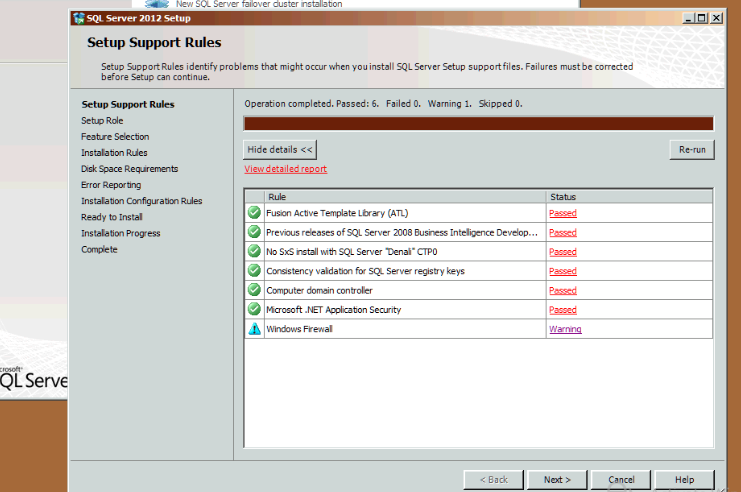The height and width of the screenshot is (492, 741).
Task: Click green check icon for Computer domain controller
Action: (254, 290)
